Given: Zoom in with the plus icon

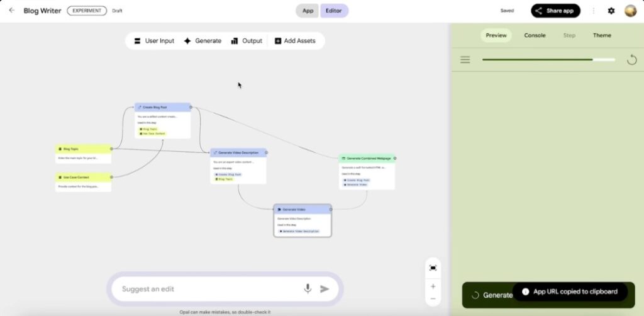Looking at the screenshot, I should coord(433,286).
